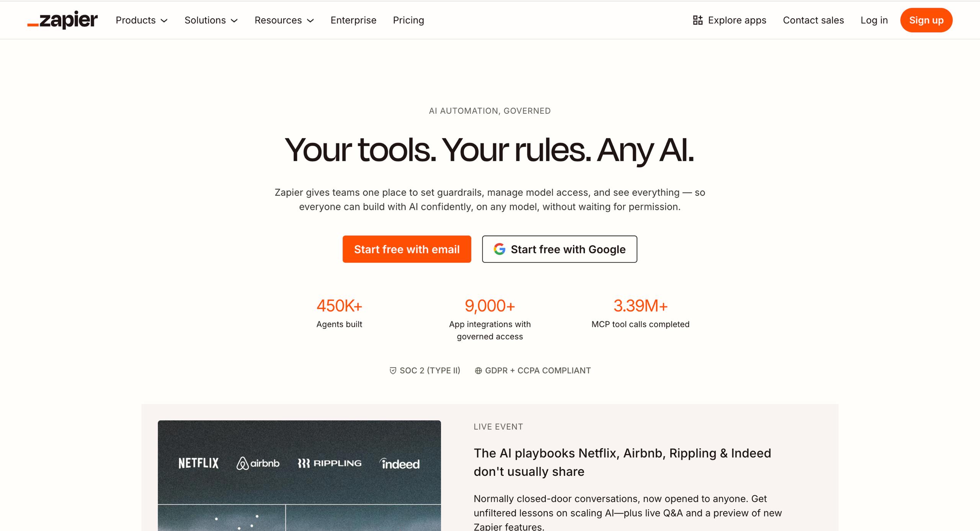The image size is (980, 531).
Task: Click Contact sales link
Action: [x=813, y=20]
